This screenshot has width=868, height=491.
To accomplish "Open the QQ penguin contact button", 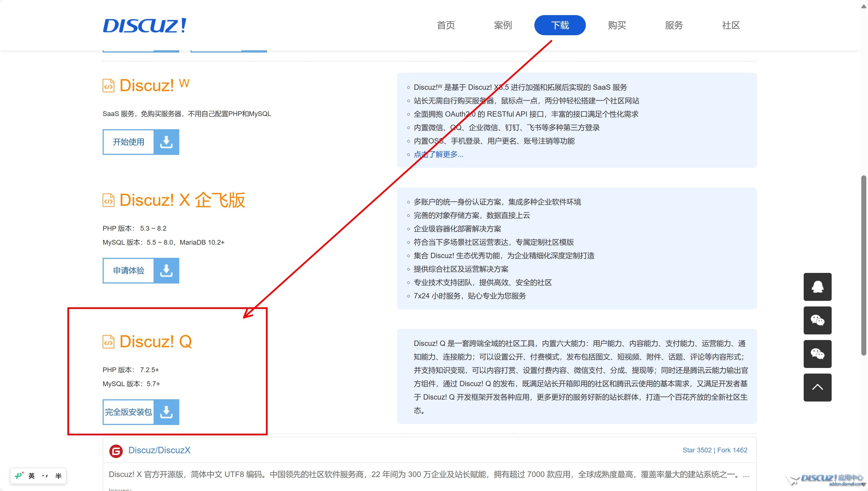I will click(817, 287).
